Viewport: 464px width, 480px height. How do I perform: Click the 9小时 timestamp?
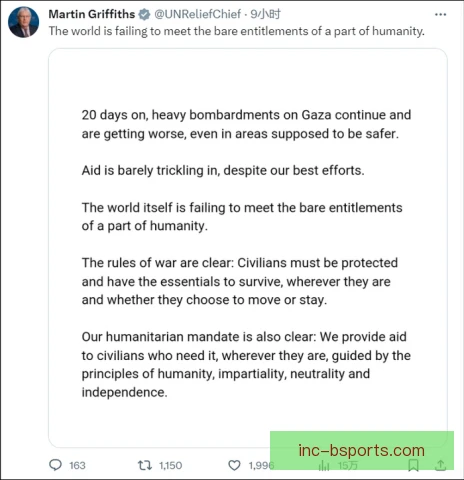266,14
